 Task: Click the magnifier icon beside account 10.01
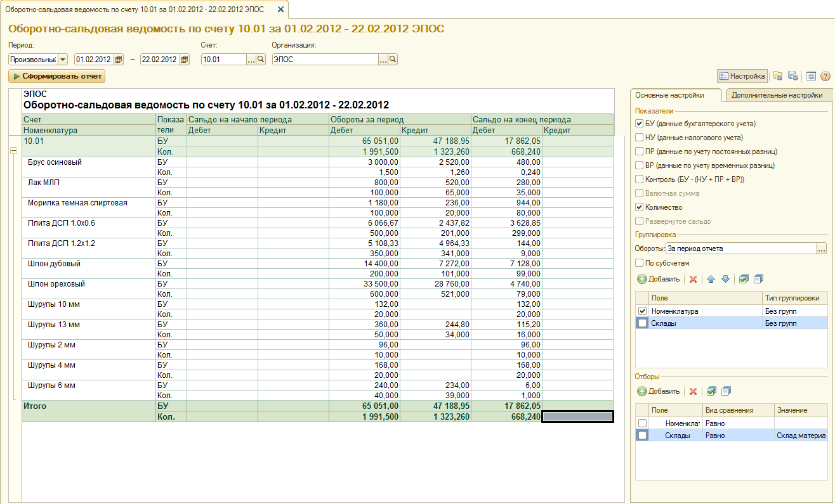(261, 60)
